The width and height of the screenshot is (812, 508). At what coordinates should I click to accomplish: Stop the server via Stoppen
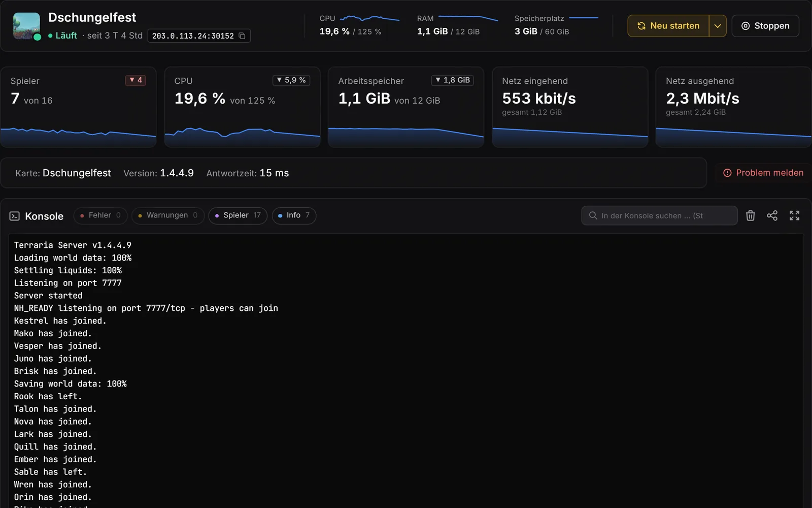[765, 26]
